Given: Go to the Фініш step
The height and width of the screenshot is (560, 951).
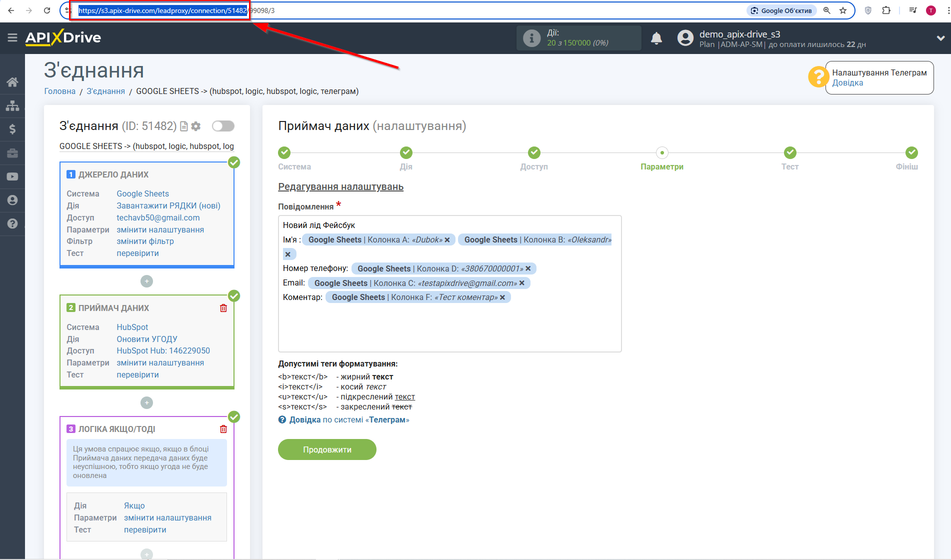Looking at the screenshot, I should point(912,152).
